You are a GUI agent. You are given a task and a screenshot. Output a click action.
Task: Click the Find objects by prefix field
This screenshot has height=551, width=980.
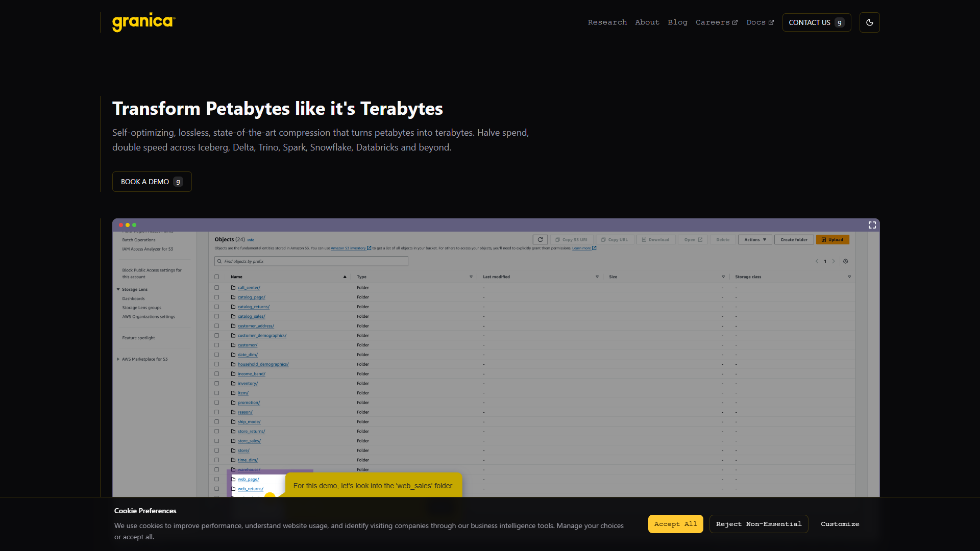(311, 261)
